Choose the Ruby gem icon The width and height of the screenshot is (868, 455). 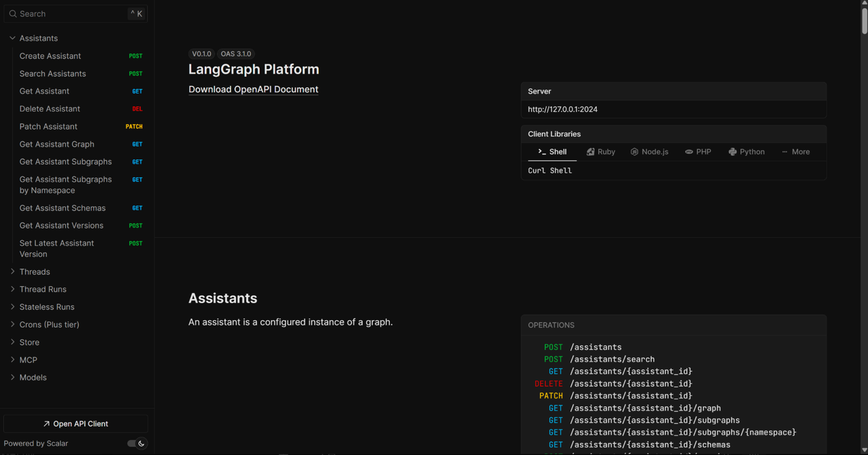(591, 152)
